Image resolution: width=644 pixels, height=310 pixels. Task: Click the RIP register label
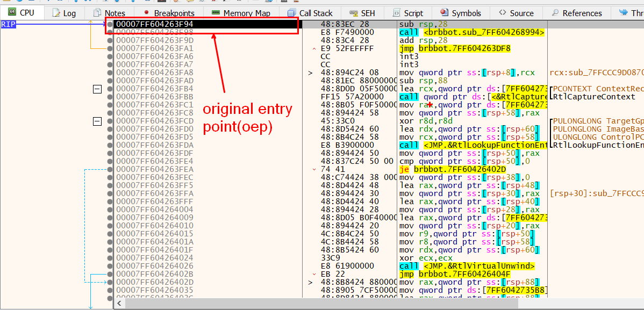9,24
